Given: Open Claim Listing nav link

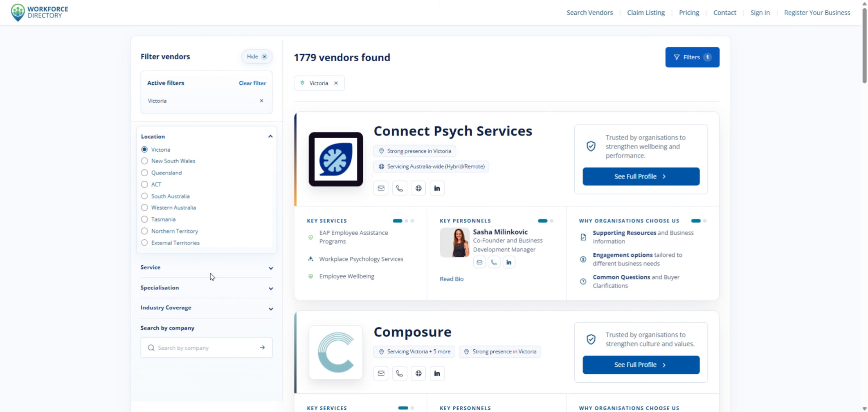Looking at the screenshot, I should (646, 13).
